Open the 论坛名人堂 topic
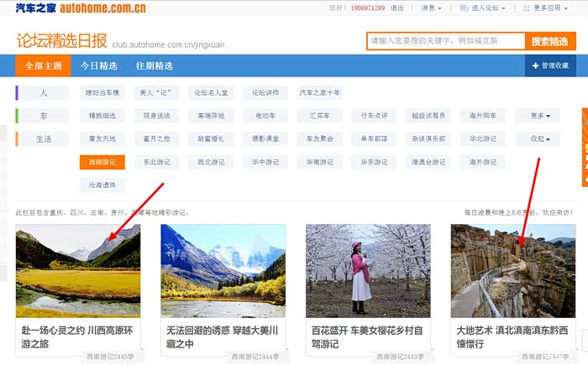 point(211,93)
